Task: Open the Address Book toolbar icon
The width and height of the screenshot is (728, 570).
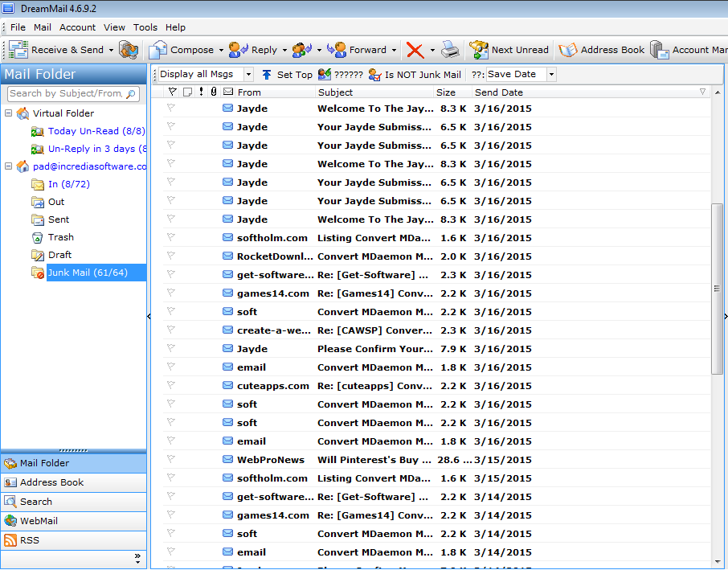Action: (x=568, y=50)
